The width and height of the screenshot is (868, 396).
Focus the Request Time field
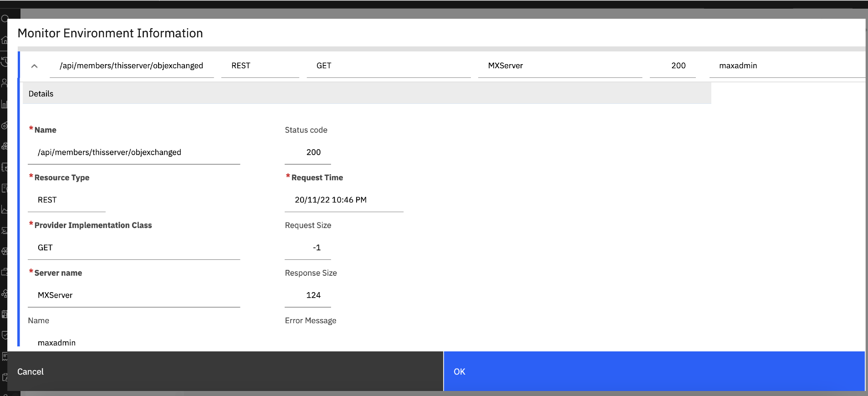pos(344,200)
